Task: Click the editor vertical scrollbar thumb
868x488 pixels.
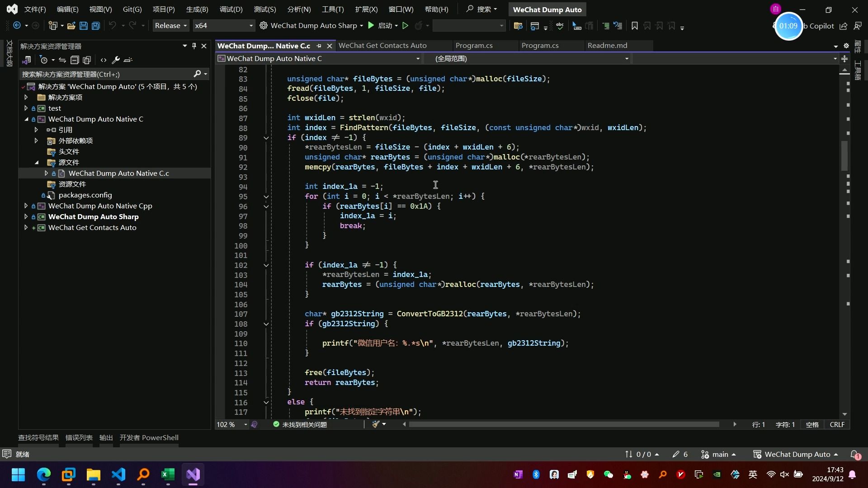Action: [844, 156]
